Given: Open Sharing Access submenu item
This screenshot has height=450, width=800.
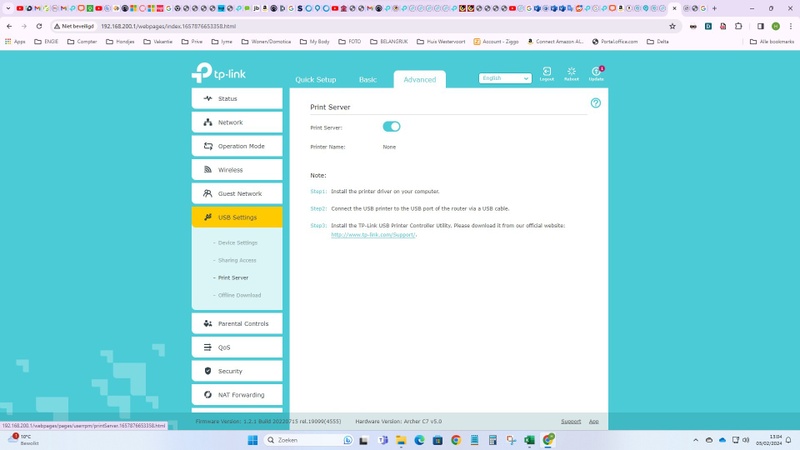Looking at the screenshot, I should pyautogui.click(x=237, y=260).
